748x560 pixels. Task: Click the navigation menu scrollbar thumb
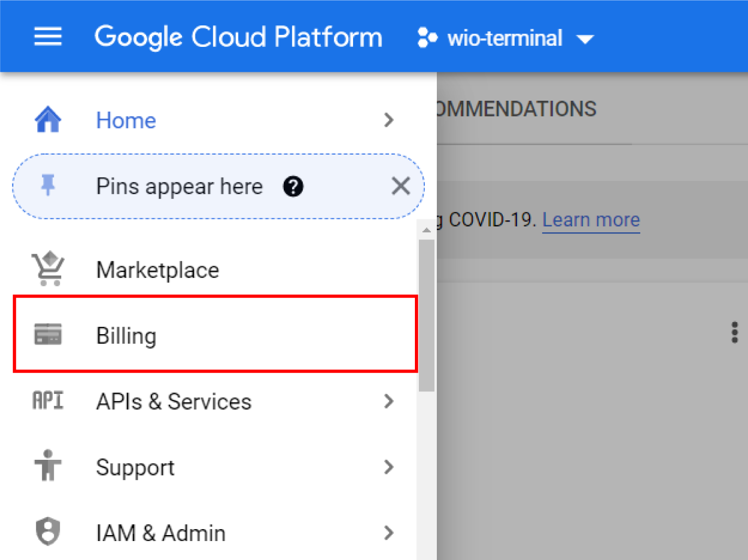[x=426, y=316]
